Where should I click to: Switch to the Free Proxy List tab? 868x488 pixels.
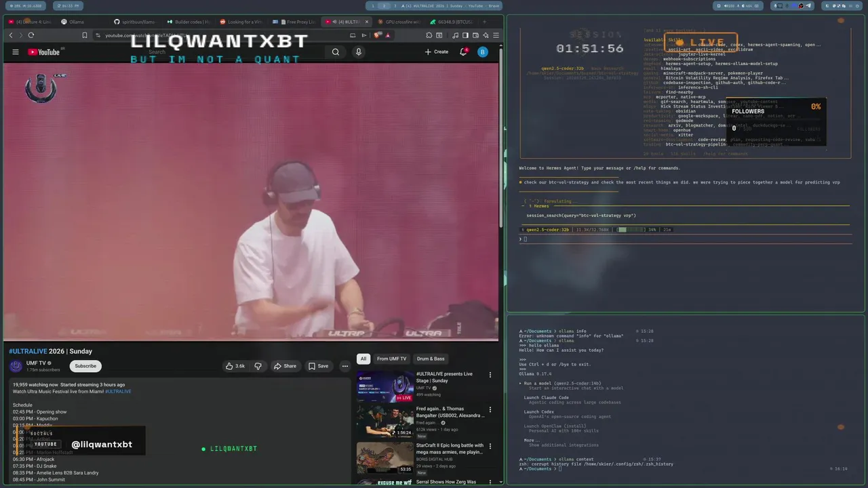coord(295,22)
